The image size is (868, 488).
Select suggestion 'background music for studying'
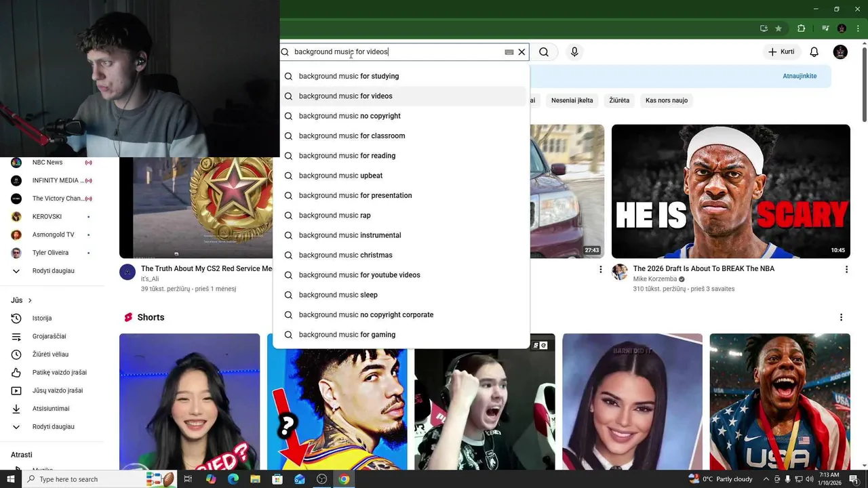pyautogui.click(x=401, y=76)
